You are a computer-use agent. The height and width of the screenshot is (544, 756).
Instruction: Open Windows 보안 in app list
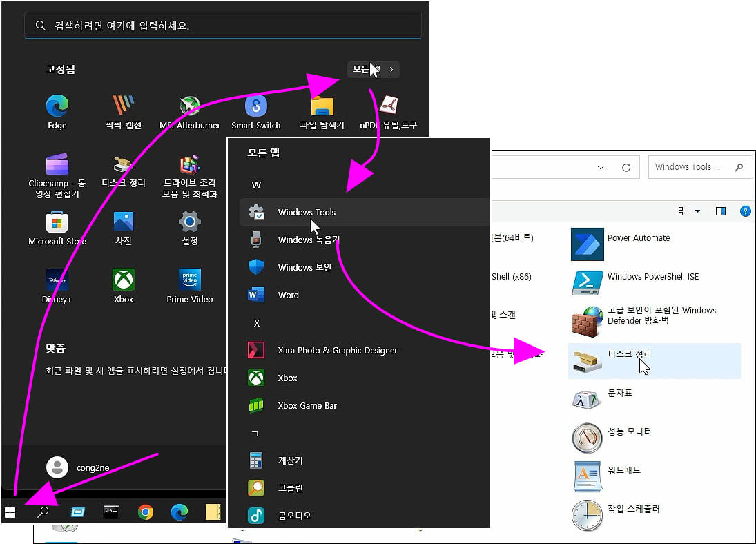365,267
